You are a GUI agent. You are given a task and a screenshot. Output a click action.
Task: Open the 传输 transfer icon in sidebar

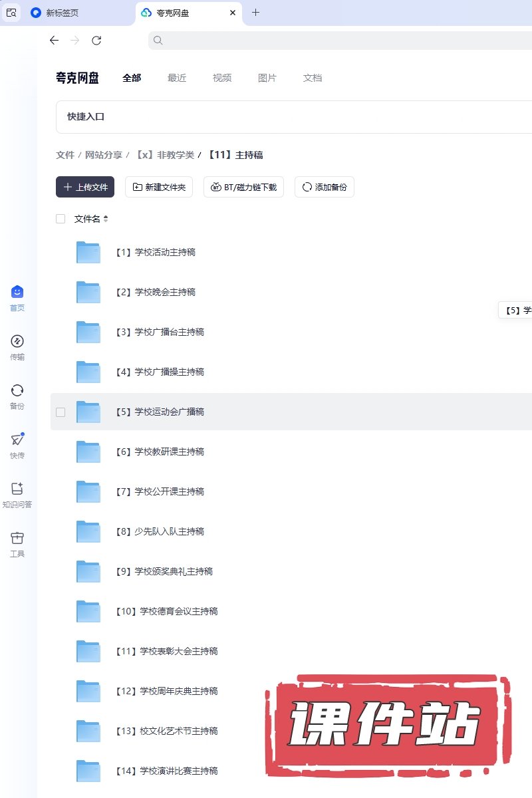click(17, 342)
